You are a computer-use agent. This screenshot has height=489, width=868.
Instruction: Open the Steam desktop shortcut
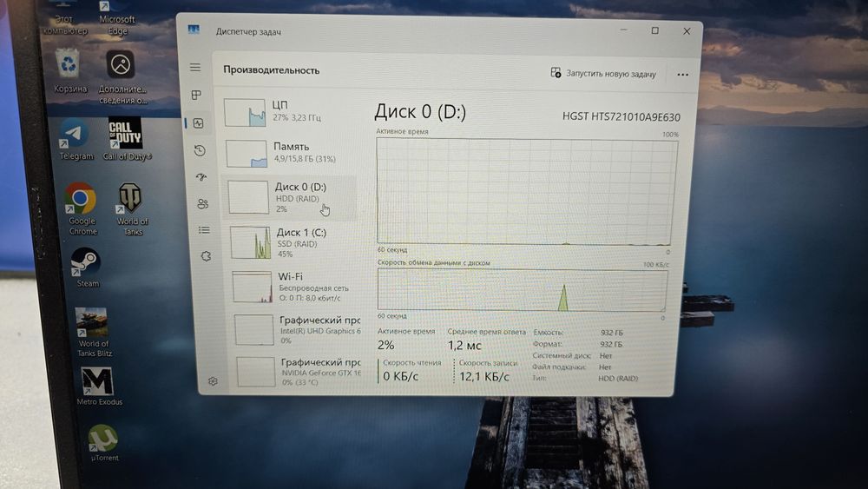[x=86, y=268]
